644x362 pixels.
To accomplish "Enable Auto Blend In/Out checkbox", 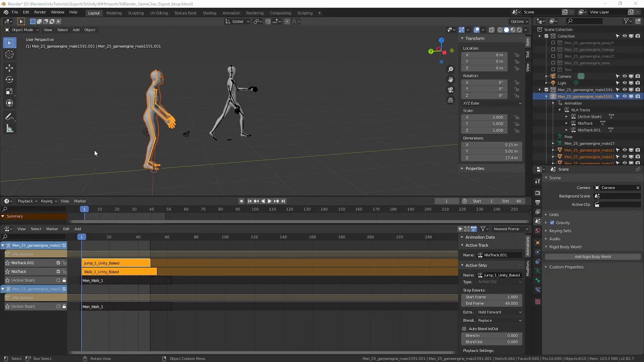I will 464,329.
